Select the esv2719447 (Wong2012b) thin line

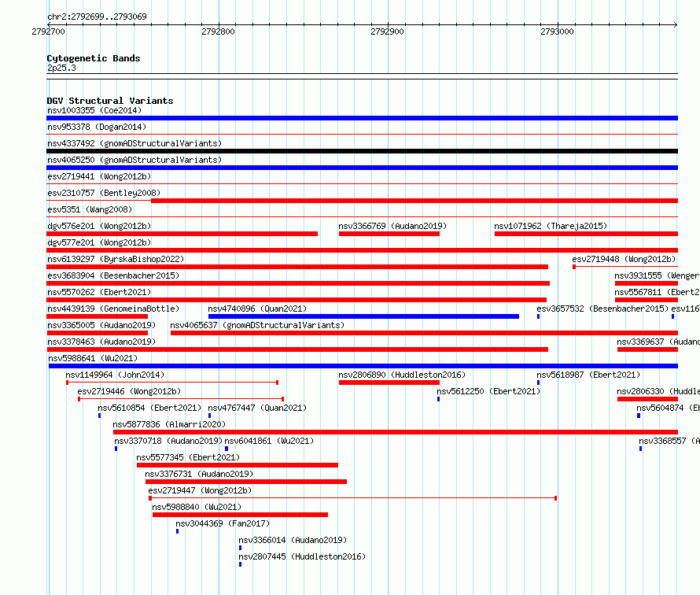pos(352,498)
